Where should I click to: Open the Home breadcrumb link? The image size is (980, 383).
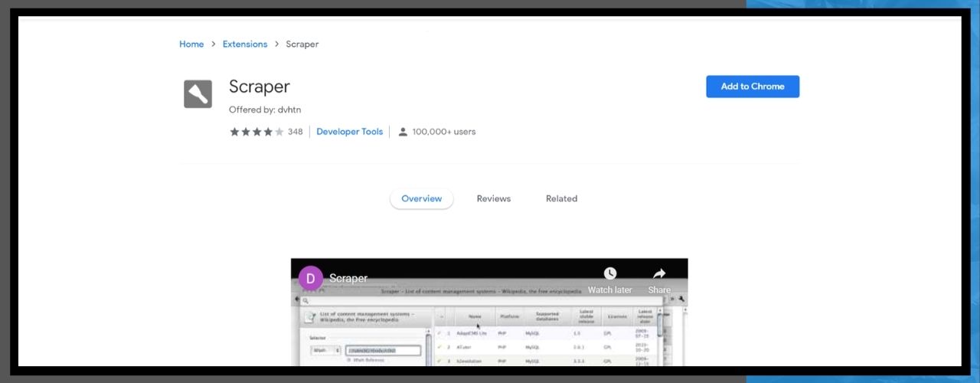[x=191, y=44]
